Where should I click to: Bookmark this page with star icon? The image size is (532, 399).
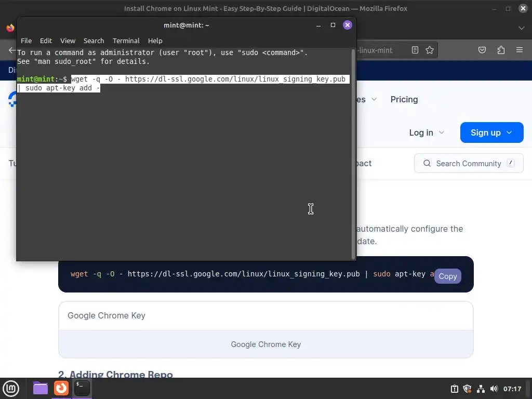pos(430,50)
